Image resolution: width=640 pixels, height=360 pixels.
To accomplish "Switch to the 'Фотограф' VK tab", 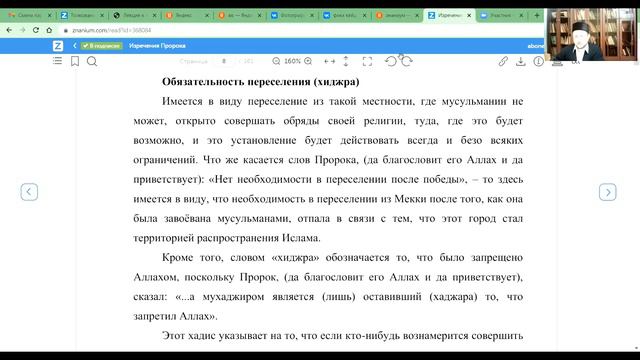I will click(292, 15).
